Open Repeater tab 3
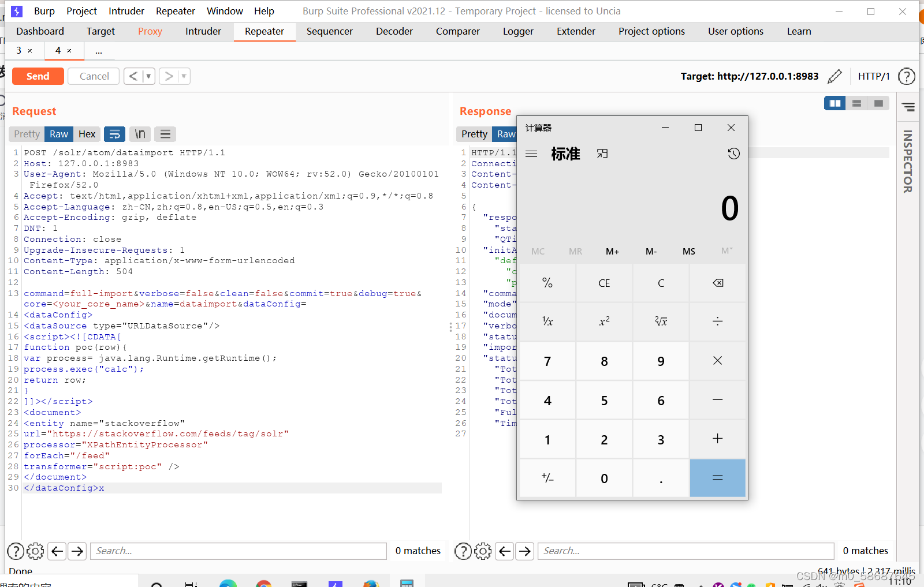This screenshot has width=924, height=587. coord(19,50)
